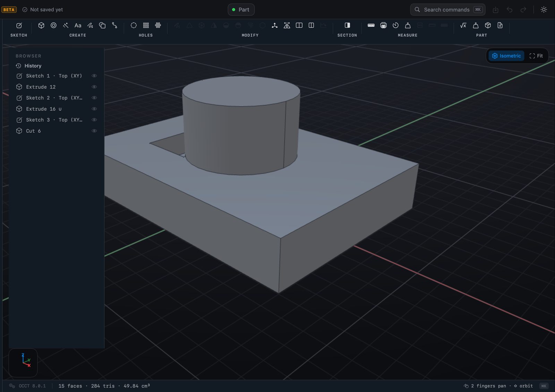
Task: Click the sweep stroke icon in Create
Action: (x=90, y=25)
